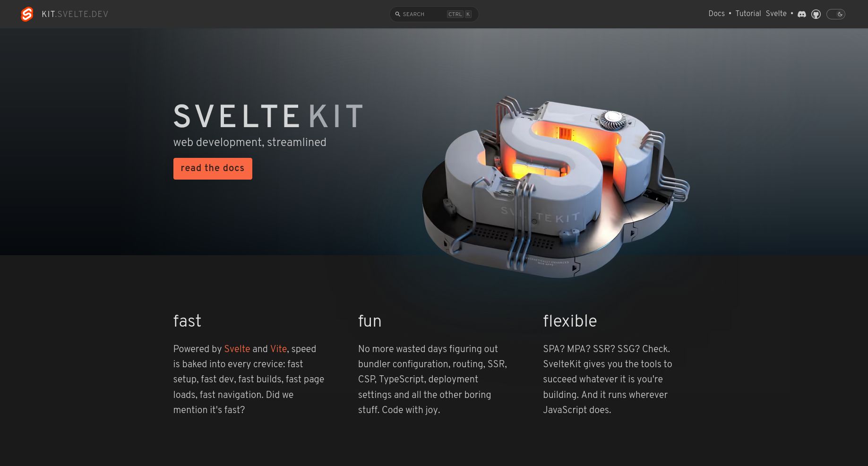Screen dimensions: 868x466
Task: Open the Tutorial nav item
Action: coord(748,14)
